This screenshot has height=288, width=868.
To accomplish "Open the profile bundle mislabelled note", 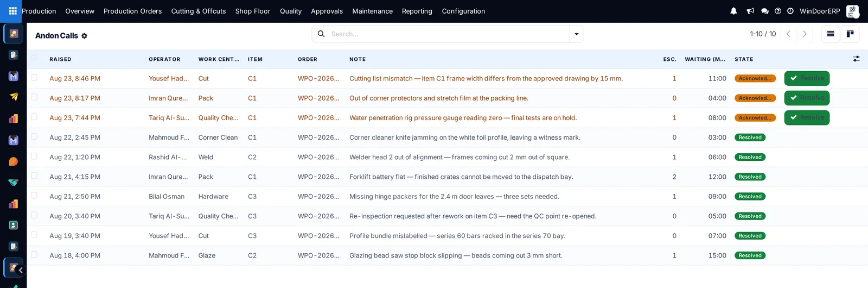I will (x=457, y=236).
